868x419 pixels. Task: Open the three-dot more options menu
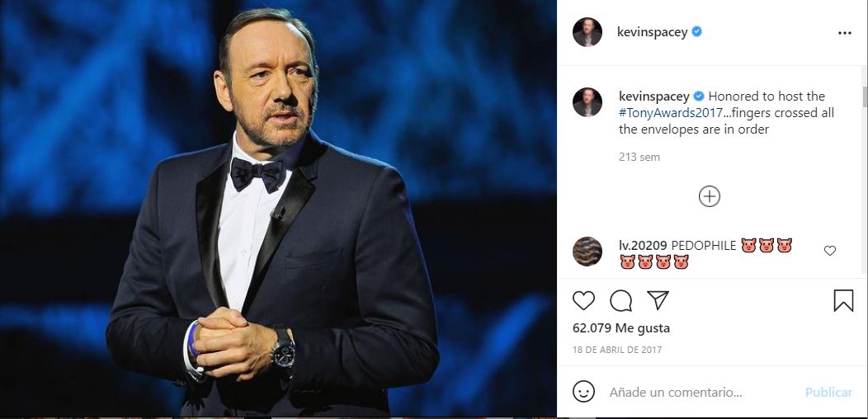pyautogui.click(x=844, y=33)
